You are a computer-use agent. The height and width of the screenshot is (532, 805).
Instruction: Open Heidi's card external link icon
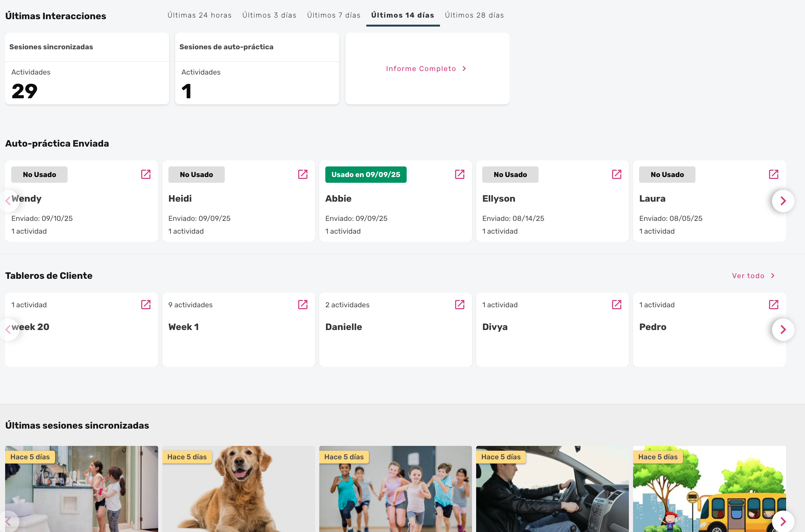pyautogui.click(x=302, y=174)
